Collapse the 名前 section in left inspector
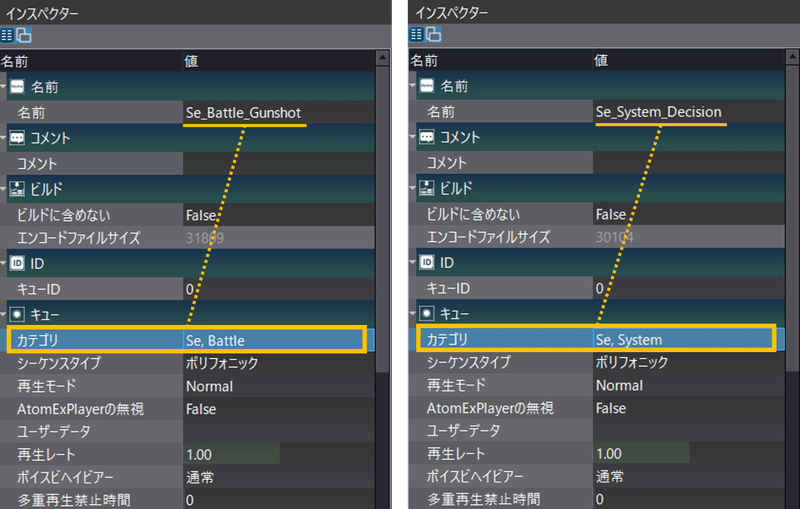This screenshot has width=800, height=509. click(3, 86)
